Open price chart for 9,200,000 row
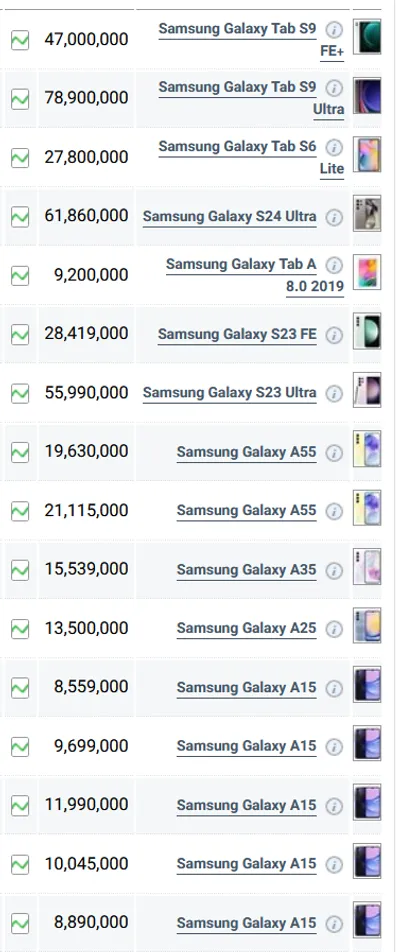This screenshot has width=400, height=952. 20,276
